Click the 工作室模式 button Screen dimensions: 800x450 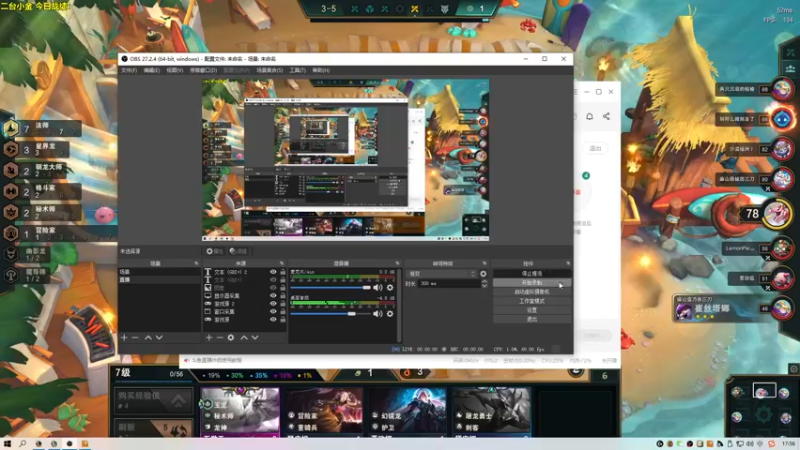tap(532, 301)
